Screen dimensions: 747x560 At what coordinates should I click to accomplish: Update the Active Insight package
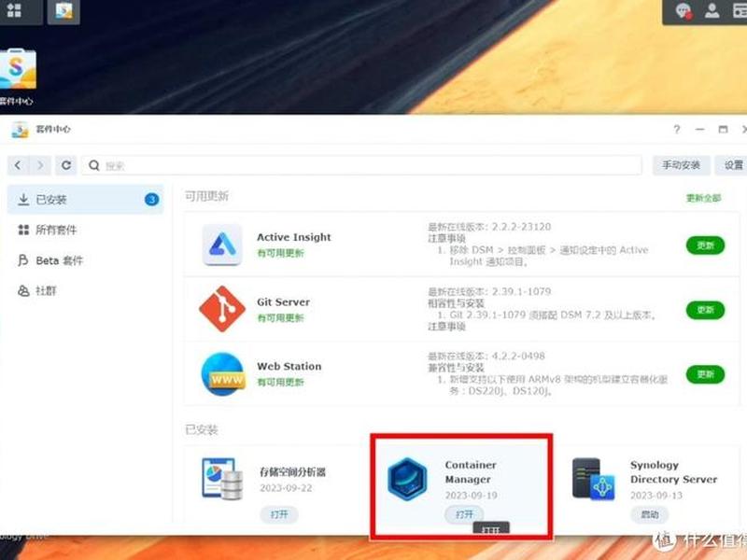pos(706,245)
